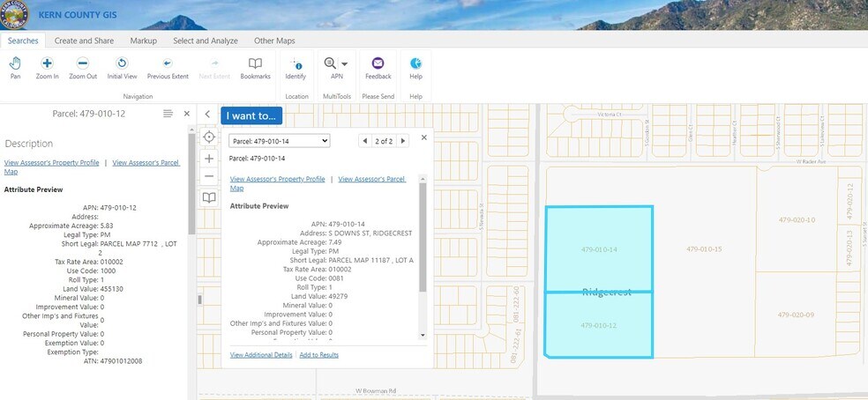Viewport: 868px width, 400px height.
Task: Open the Parcel 479-010-14 dropdown
Action: pos(279,141)
